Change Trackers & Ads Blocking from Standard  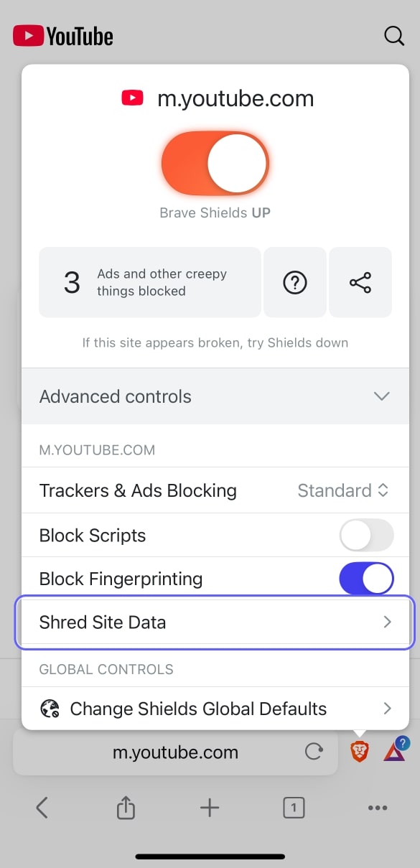[343, 491]
